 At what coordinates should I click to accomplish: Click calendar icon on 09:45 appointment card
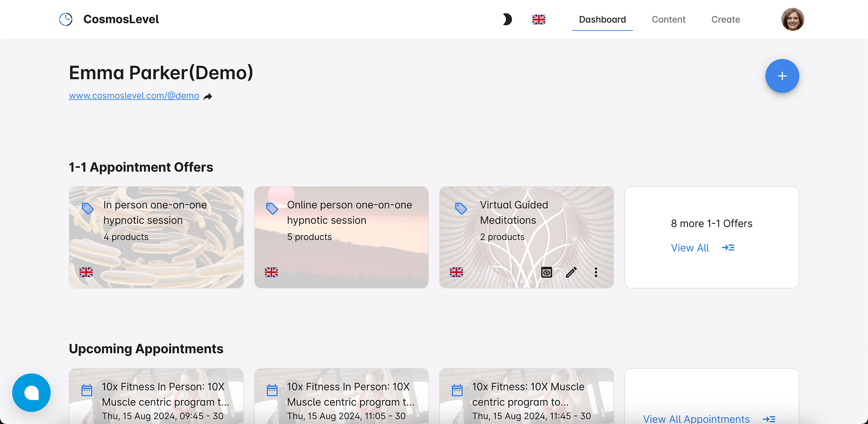point(87,390)
